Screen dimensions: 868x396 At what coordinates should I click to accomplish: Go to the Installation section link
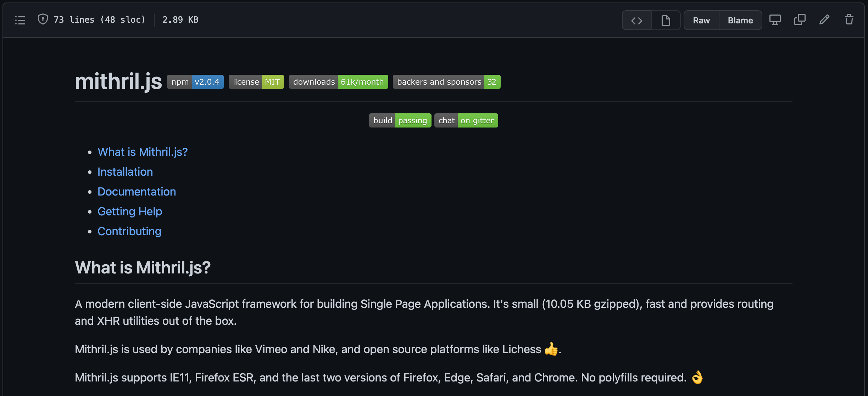click(x=125, y=172)
